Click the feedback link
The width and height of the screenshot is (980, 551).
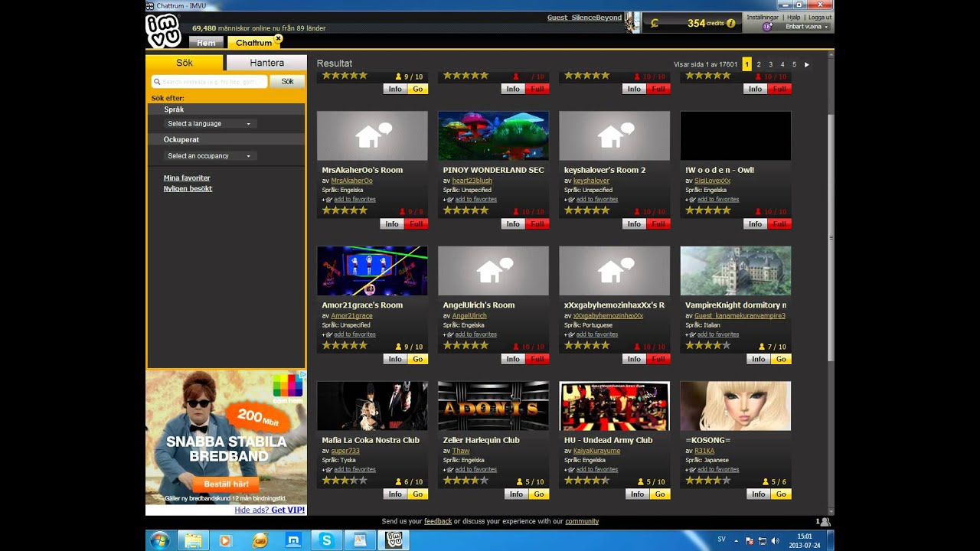pyautogui.click(x=438, y=522)
